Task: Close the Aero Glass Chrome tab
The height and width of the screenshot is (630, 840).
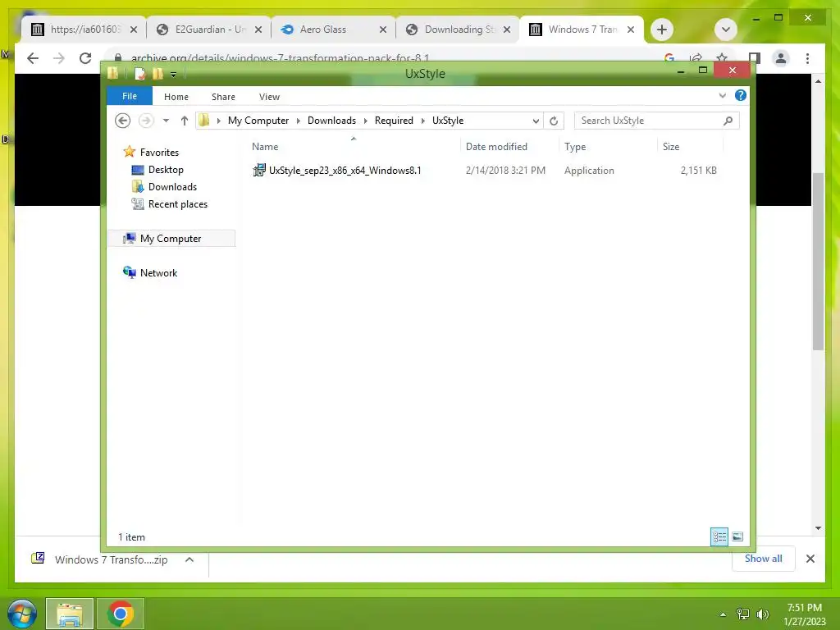Action: click(382, 30)
